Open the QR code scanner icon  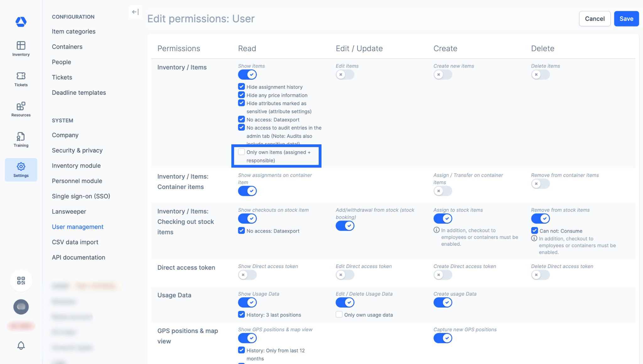coord(21,281)
